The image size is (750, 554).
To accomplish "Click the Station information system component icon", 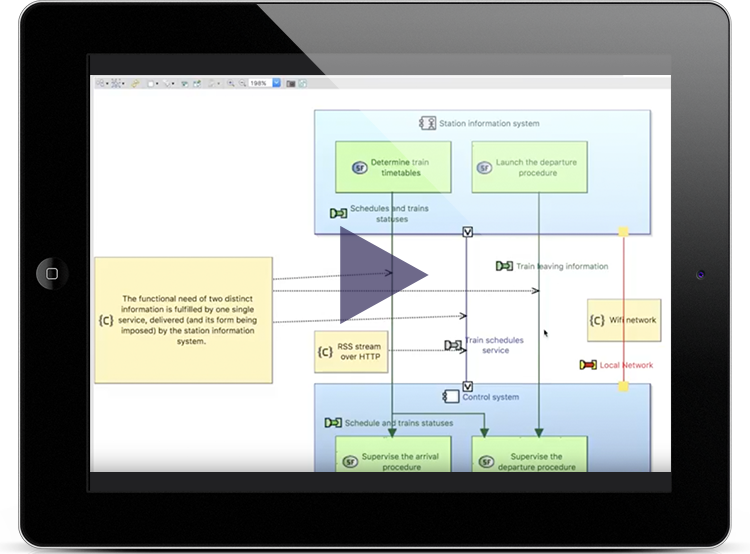I will tap(426, 124).
